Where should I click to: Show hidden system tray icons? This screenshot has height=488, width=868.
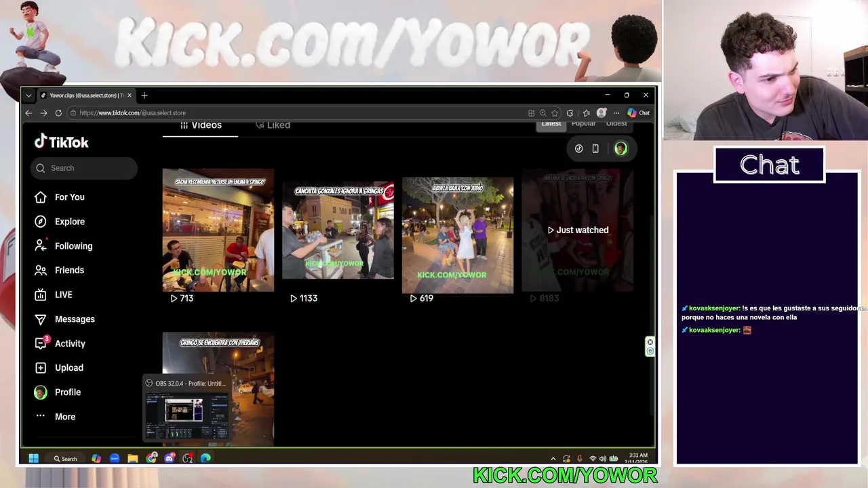[553, 459]
